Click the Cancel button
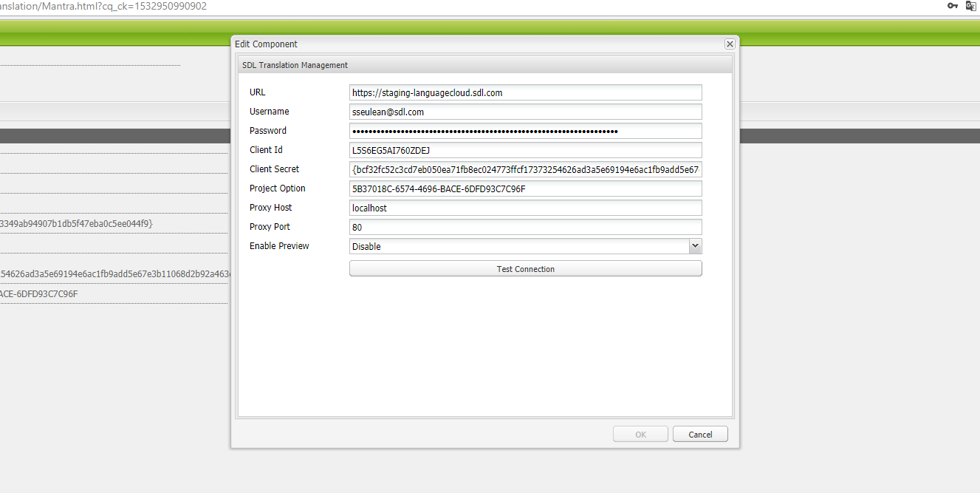The height and width of the screenshot is (493, 980). tap(700, 435)
